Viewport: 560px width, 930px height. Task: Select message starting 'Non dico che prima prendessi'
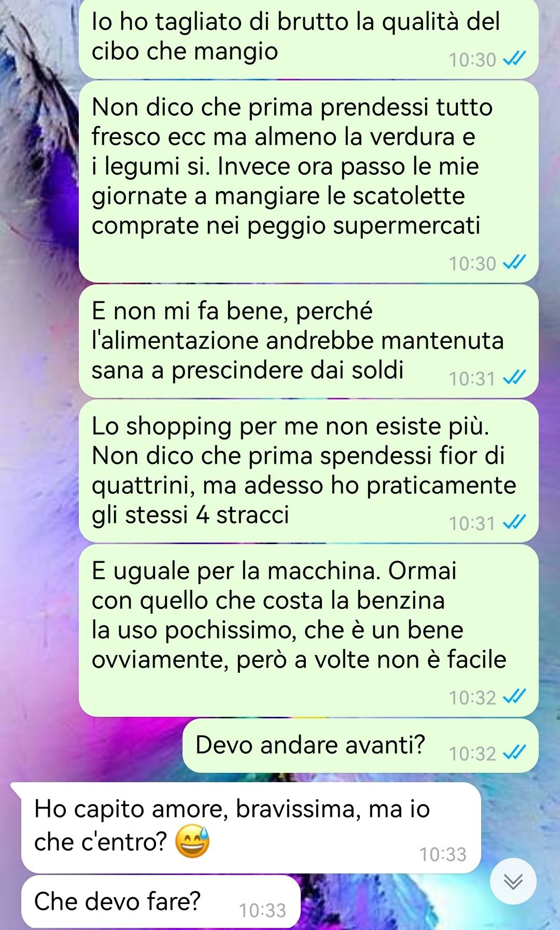[x=309, y=182]
